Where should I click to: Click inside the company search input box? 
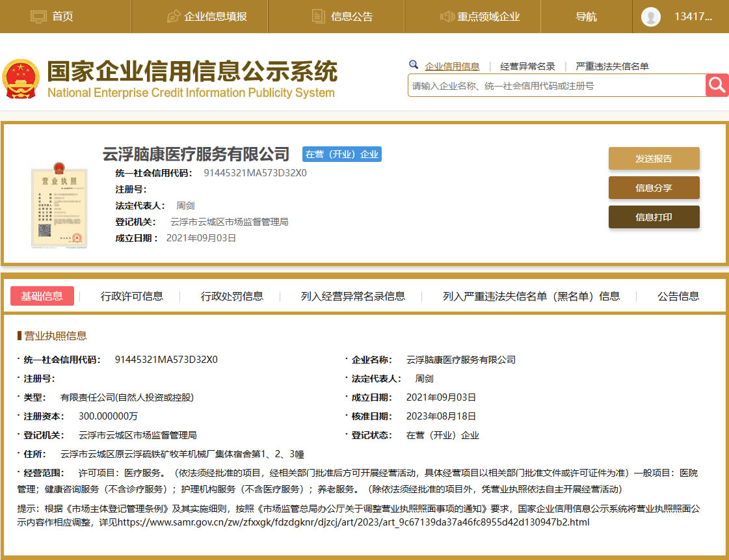point(553,85)
